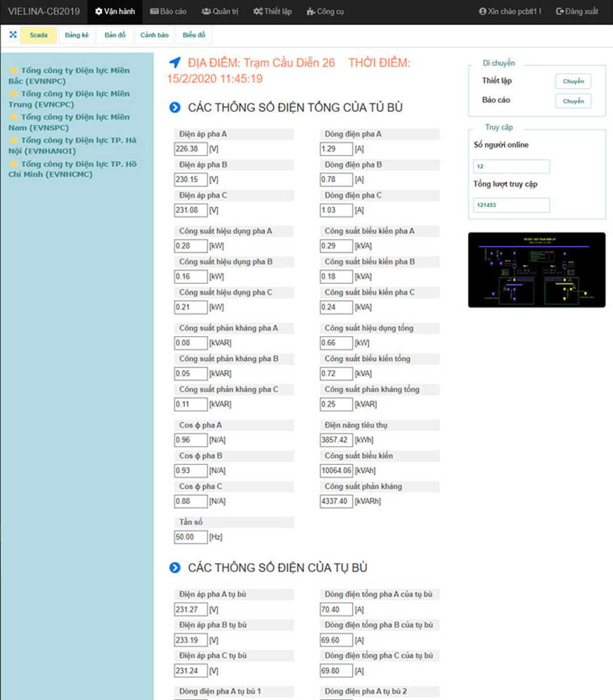This screenshot has height=700, width=613.
Task: Click the fullscreen expand icon beside Scada
Action: pyautogui.click(x=13, y=35)
